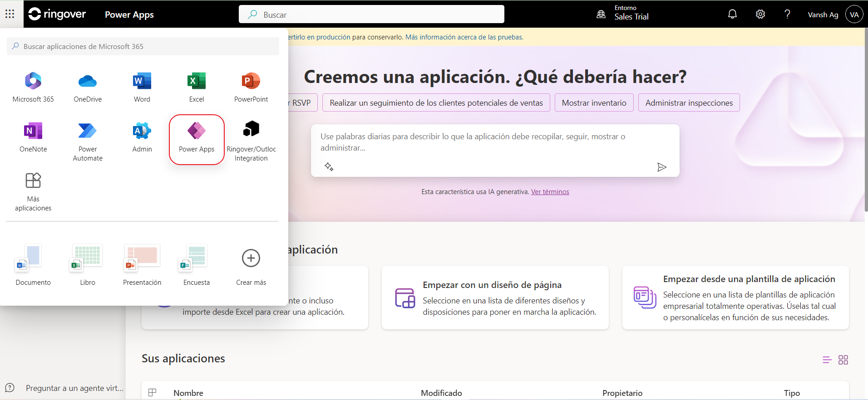Open Ringover/Outlook Integration app

click(x=251, y=141)
